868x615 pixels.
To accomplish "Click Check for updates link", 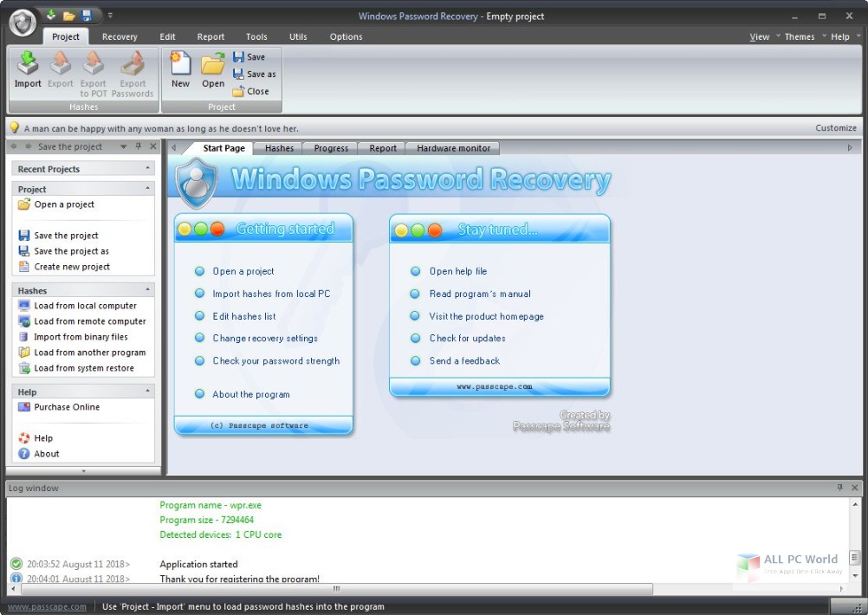I will click(x=467, y=339).
